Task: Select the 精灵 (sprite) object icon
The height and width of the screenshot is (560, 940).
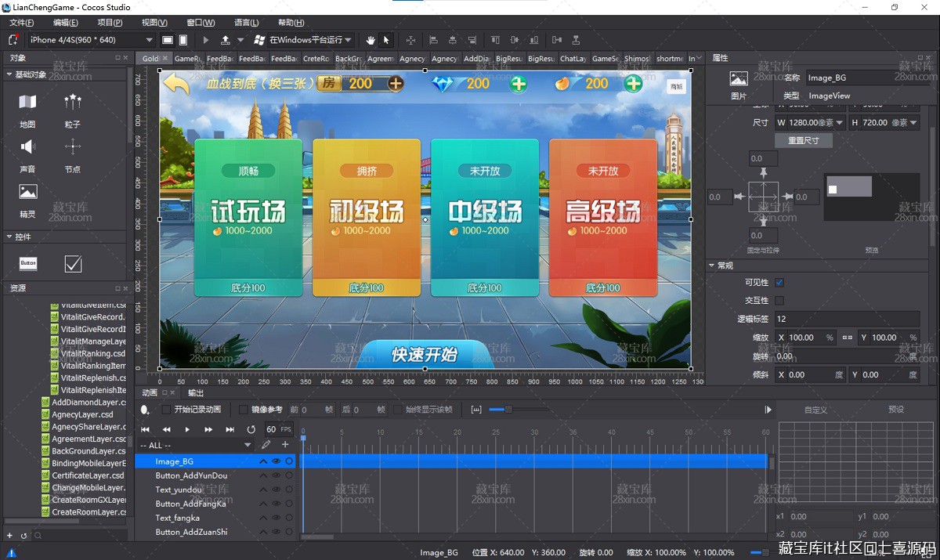Action: pyautogui.click(x=27, y=193)
